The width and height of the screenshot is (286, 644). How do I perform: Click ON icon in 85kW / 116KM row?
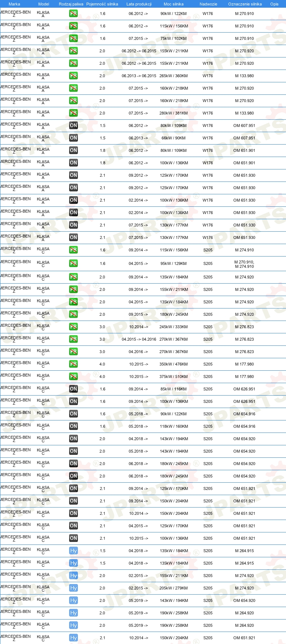(74, 389)
